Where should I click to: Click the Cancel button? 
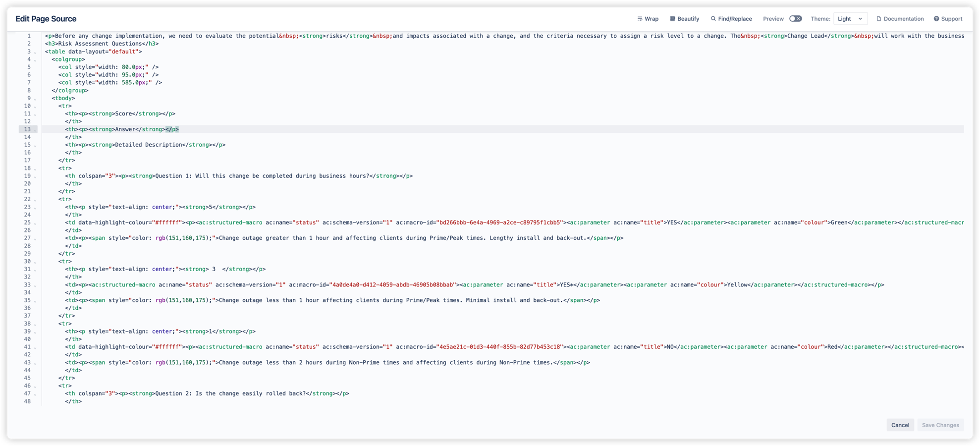[900, 425]
